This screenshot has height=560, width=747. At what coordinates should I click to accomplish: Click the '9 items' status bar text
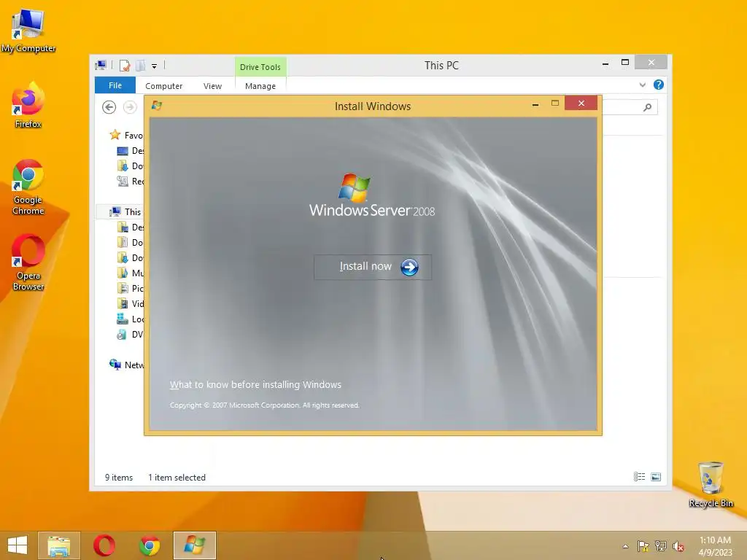119,477
